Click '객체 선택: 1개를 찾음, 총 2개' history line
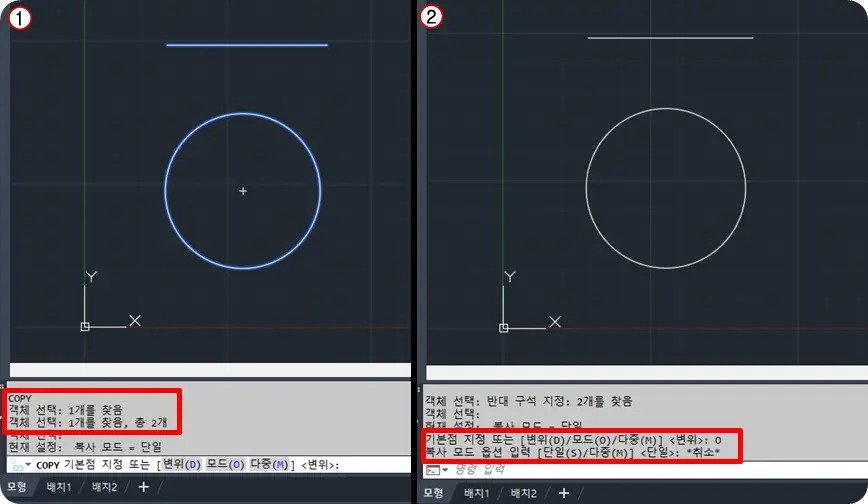 tap(87, 422)
